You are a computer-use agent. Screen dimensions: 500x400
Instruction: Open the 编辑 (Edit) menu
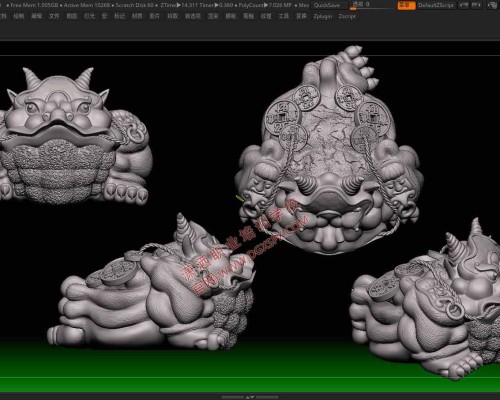tap(37, 16)
